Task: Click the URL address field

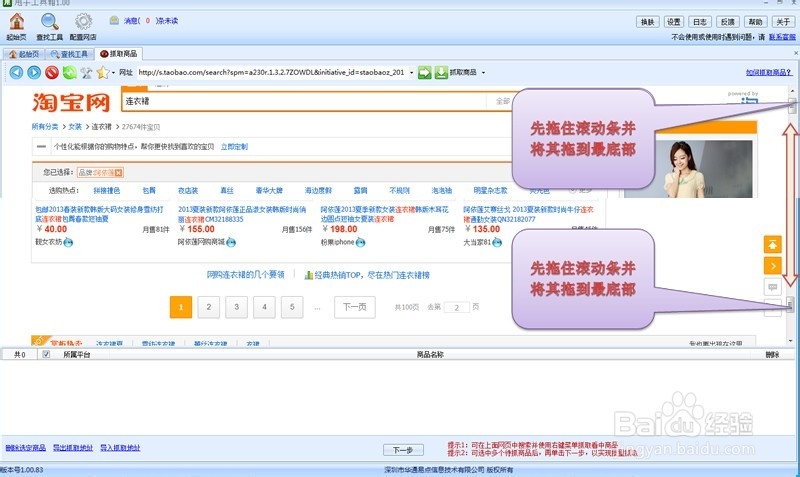Action: (x=272, y=72)
